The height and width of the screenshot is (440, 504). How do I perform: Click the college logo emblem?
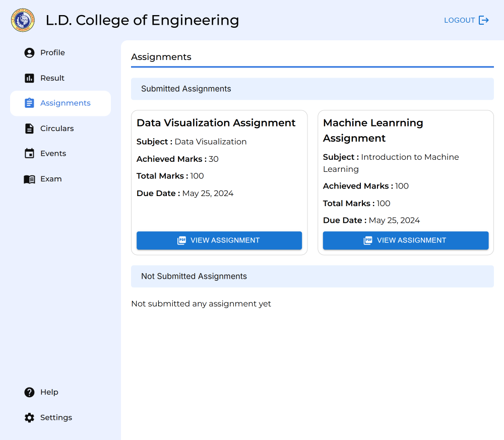click(23, 20)
